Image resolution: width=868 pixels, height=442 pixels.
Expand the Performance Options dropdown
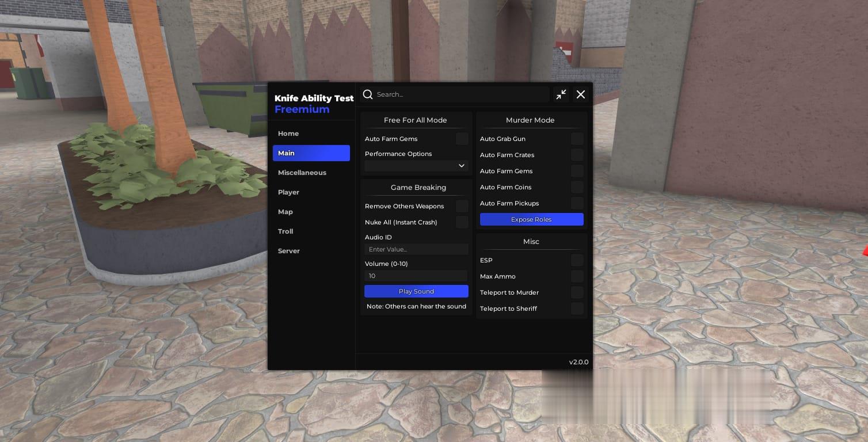(x=416, y=166)
